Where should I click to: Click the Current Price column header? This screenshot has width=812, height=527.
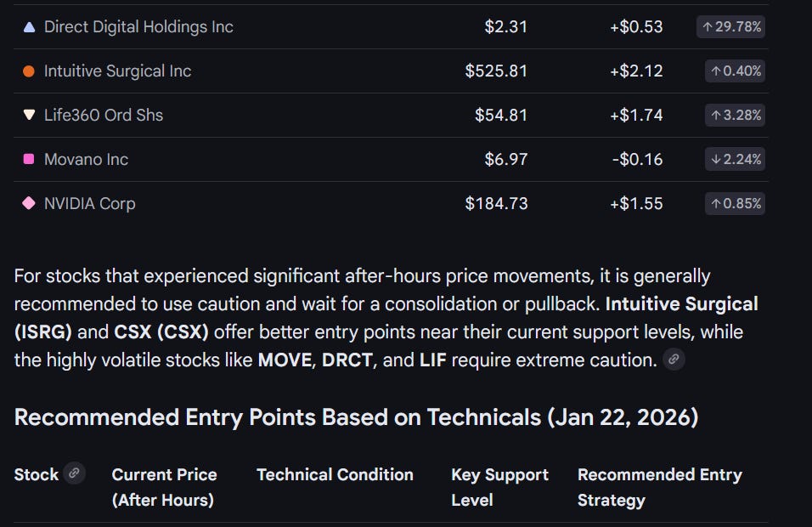click(x=164, y=487)
